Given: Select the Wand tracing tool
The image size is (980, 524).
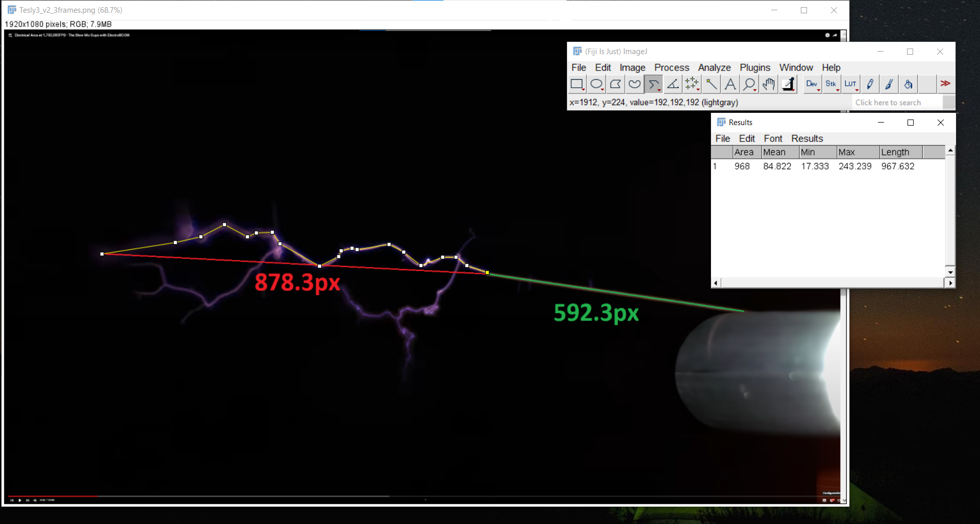Looking at the screenshot, I should (x=711, y=84).
